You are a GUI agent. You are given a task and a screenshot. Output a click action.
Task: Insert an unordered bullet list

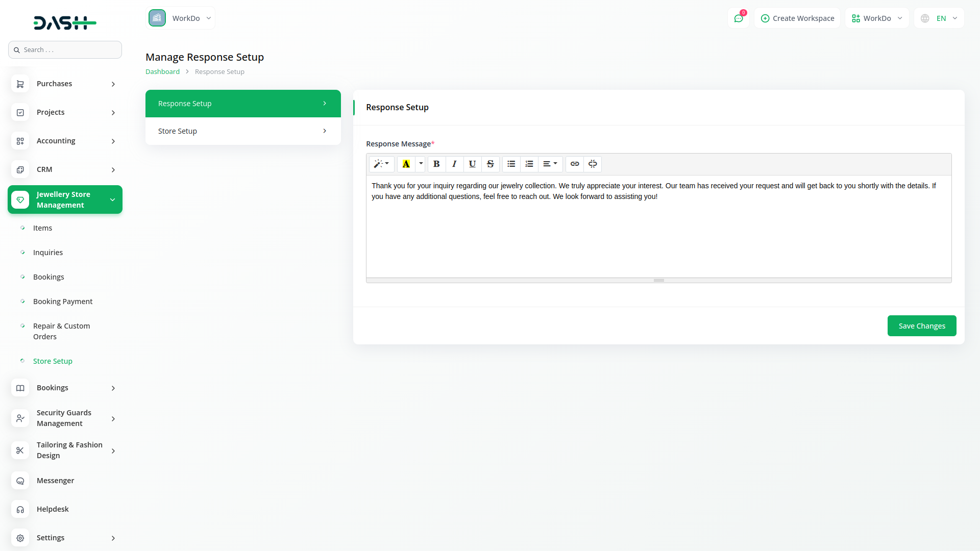pyautogui.click(x=511, y=164)
